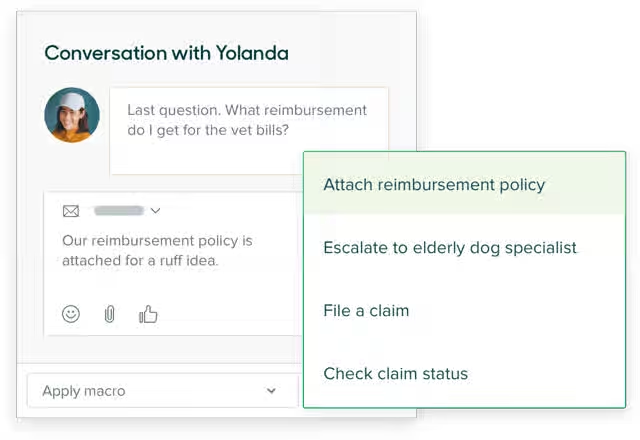Expand the chevron beside the blurred recipient
Viewport: 640px width, 440px height.
pyautogui.click(x=155, y=211)
